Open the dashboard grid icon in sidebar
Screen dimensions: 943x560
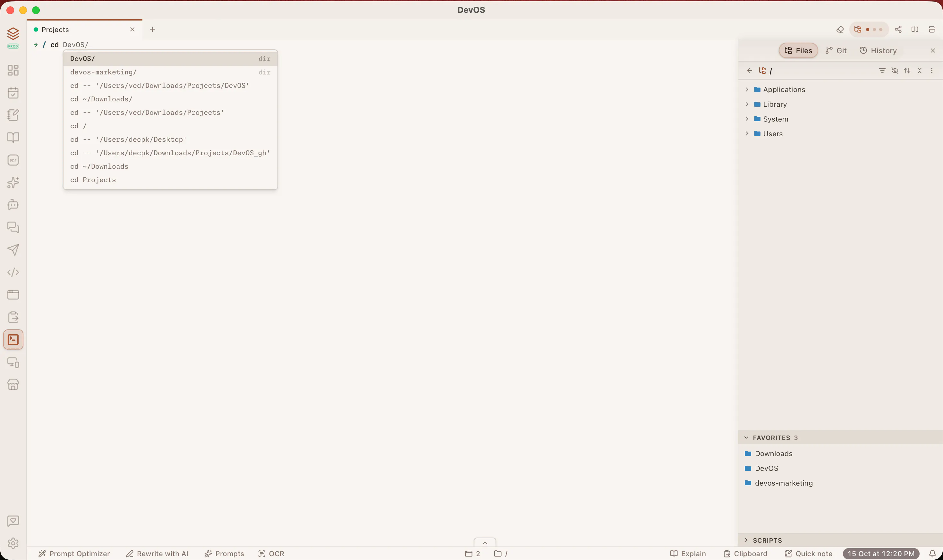coord(13,70)
